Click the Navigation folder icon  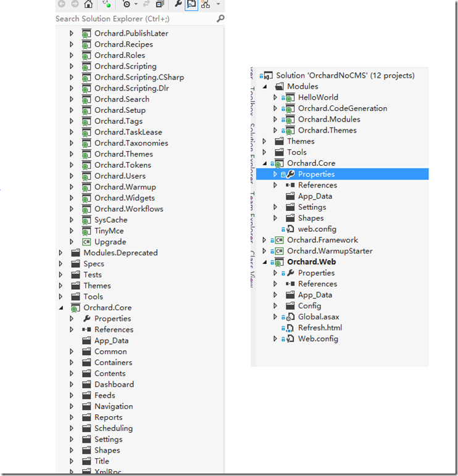click(x=86, y=406)
